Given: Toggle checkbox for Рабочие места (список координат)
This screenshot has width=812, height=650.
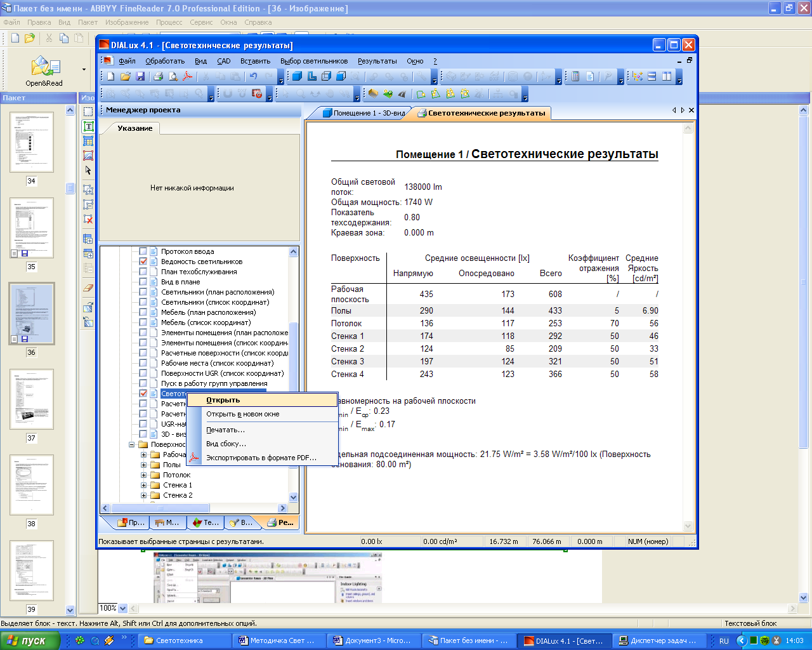Looking at the screenshot, I should 143,363.
